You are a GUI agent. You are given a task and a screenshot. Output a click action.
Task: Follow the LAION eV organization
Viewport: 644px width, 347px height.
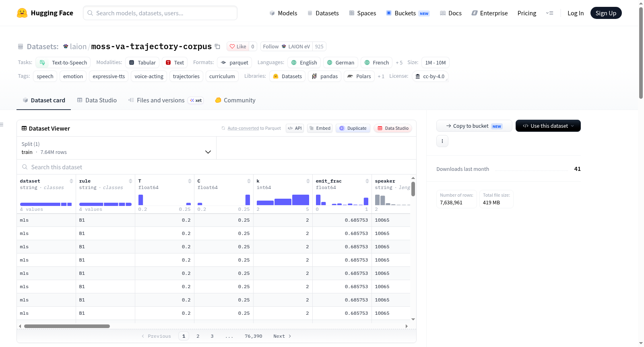[287, 46]
